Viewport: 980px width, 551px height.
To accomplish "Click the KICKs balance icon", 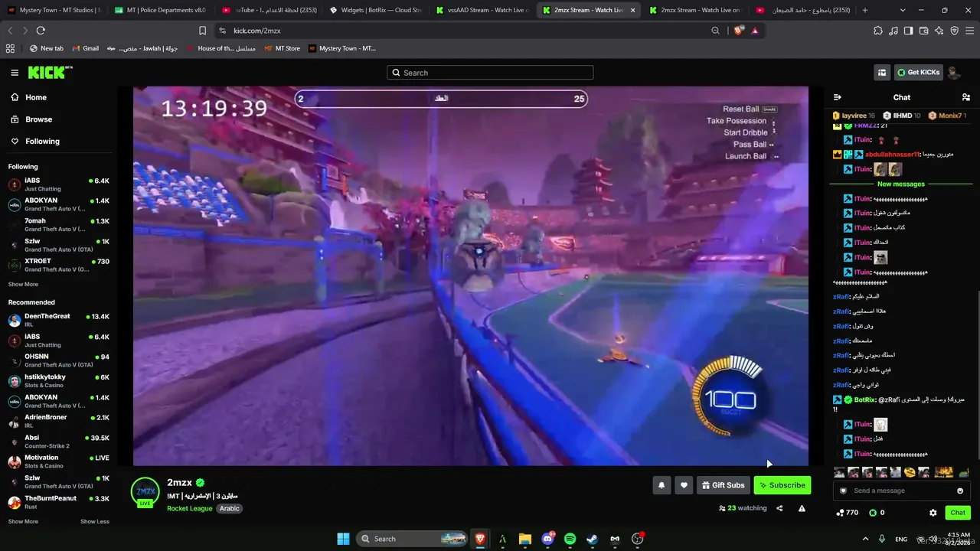I will pyautogui.click(x=874, y=513).
